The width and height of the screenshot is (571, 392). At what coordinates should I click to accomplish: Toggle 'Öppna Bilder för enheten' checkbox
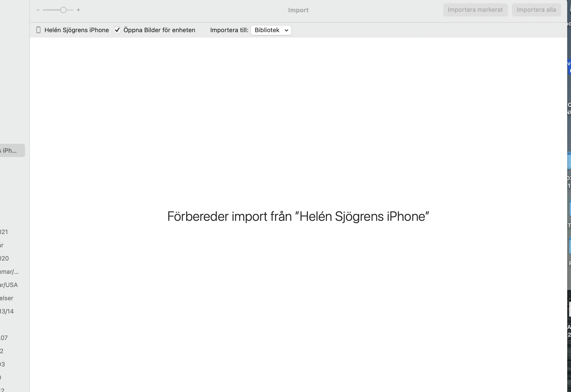(117, 30)
